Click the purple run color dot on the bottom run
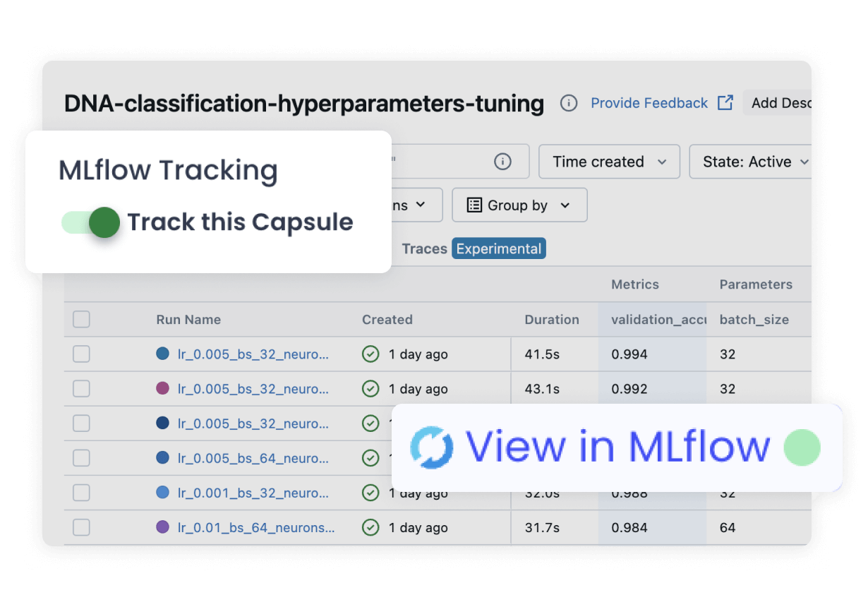 point(163,527)
